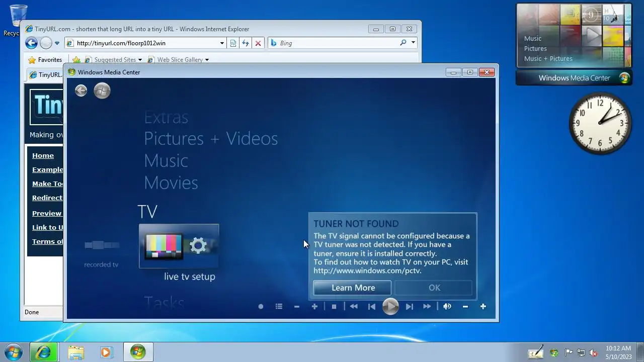Screen dimensions: 644x362
Task: Select the TinyURL browser tab
Action: pyautogui.click(x=45, y=75)
